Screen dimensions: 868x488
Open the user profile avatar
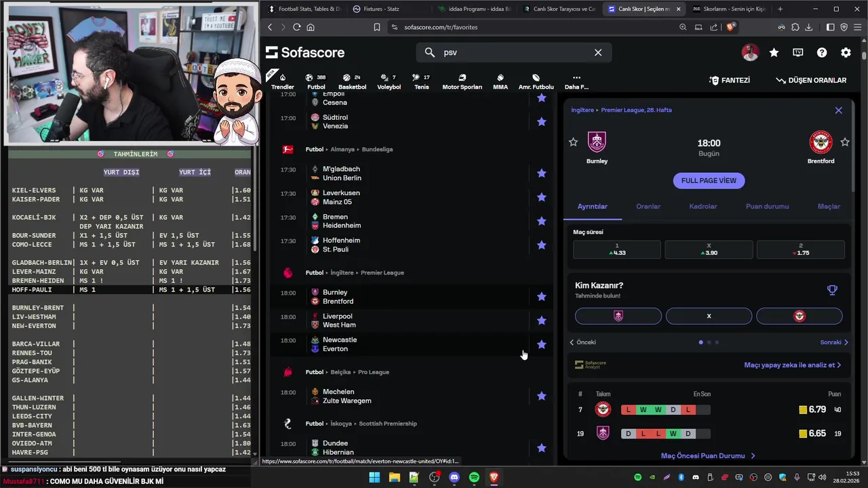click(x=750, y=52)
